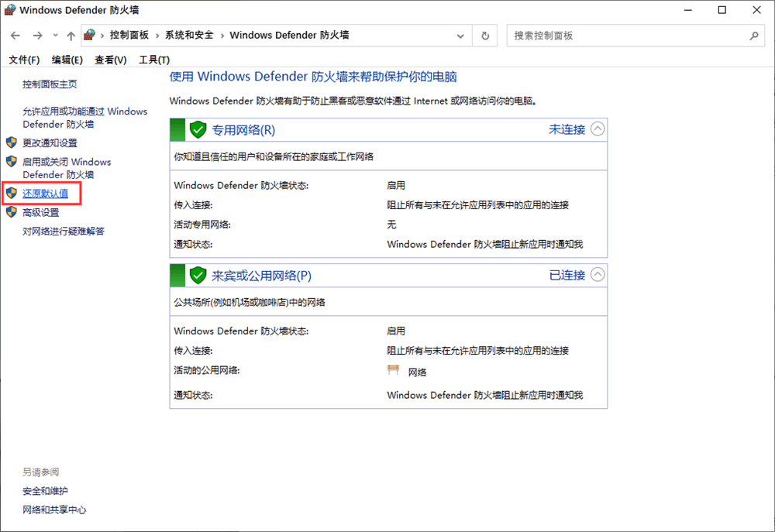Click the refresh icon beside address bar

point(484,35)
